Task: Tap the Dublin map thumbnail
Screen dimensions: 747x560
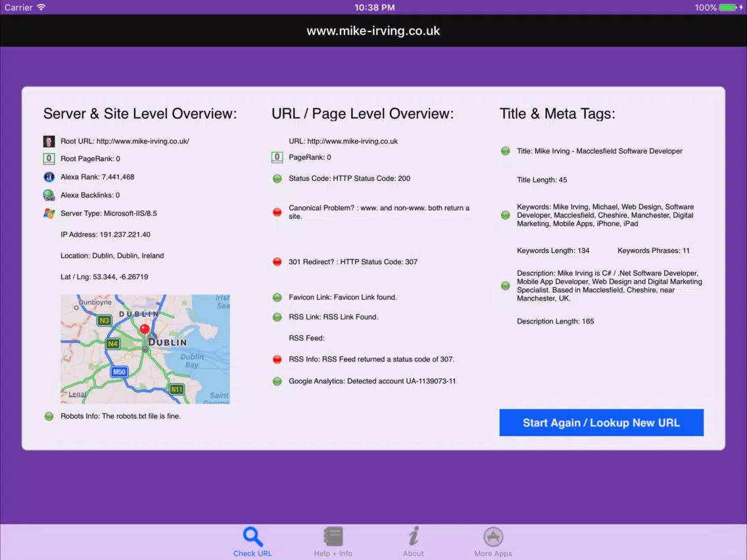Action: (145, 349)
